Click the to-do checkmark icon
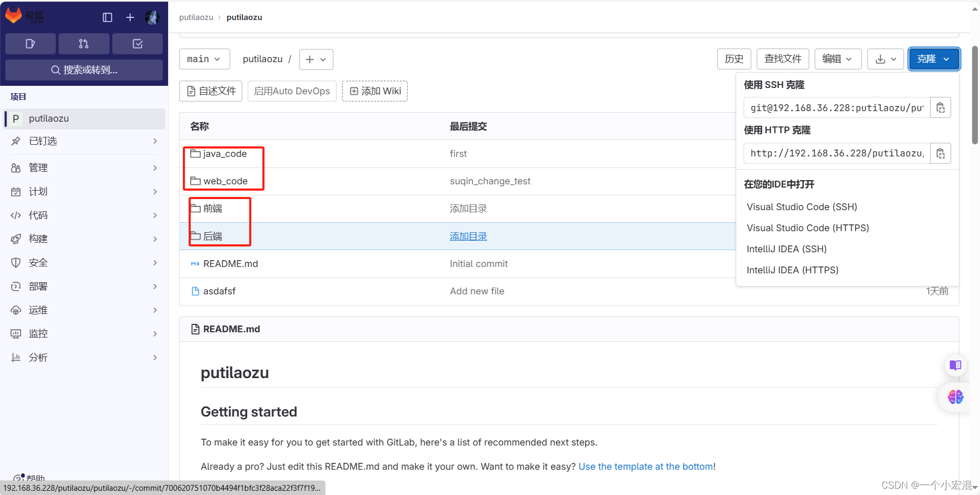Screen dimensions: 980x495 pyautogui.click(x=138, y=44)
